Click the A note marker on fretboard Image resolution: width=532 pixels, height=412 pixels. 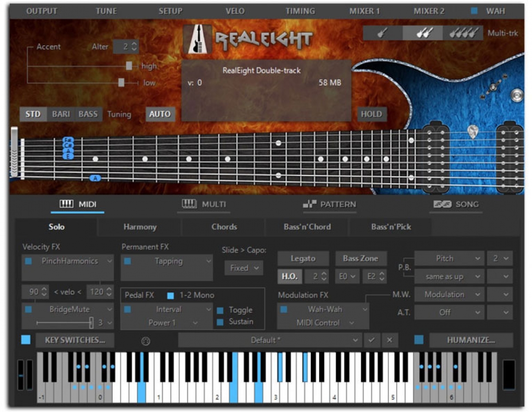(95, 178)
